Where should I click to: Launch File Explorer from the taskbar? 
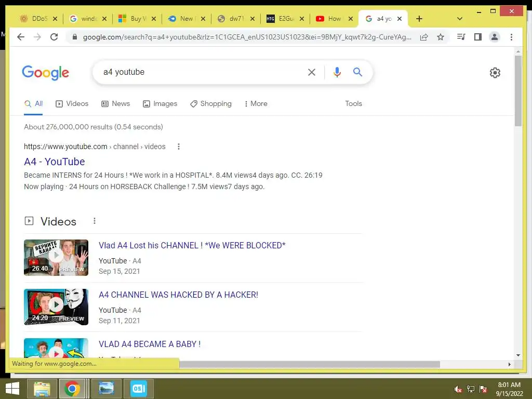pos(42,389)
